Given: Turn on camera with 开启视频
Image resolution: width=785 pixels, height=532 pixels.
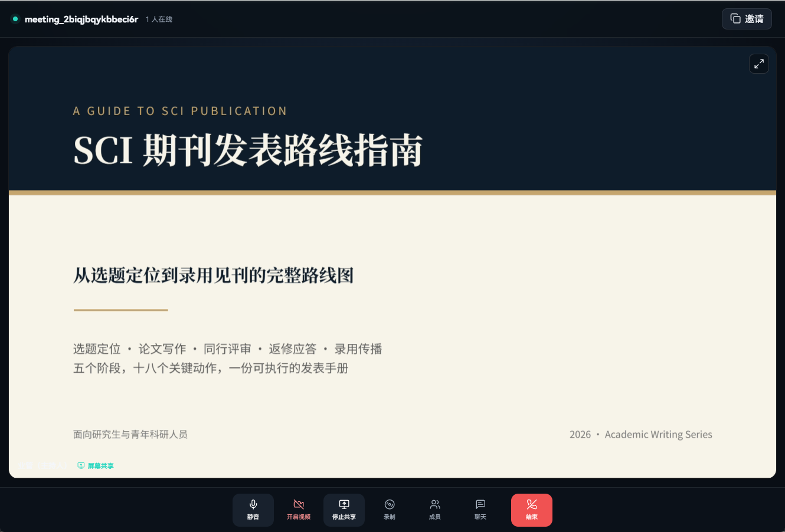Looking at the screenshot, I should pos(299,510).
